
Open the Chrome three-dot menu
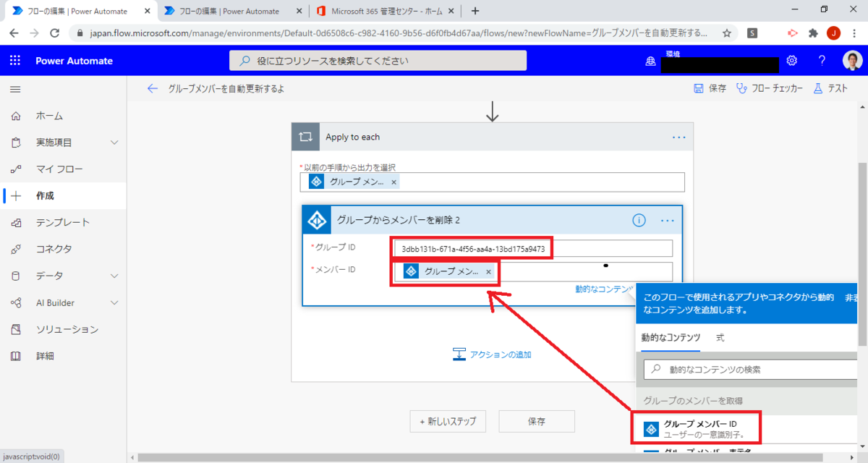click(854, 33)
